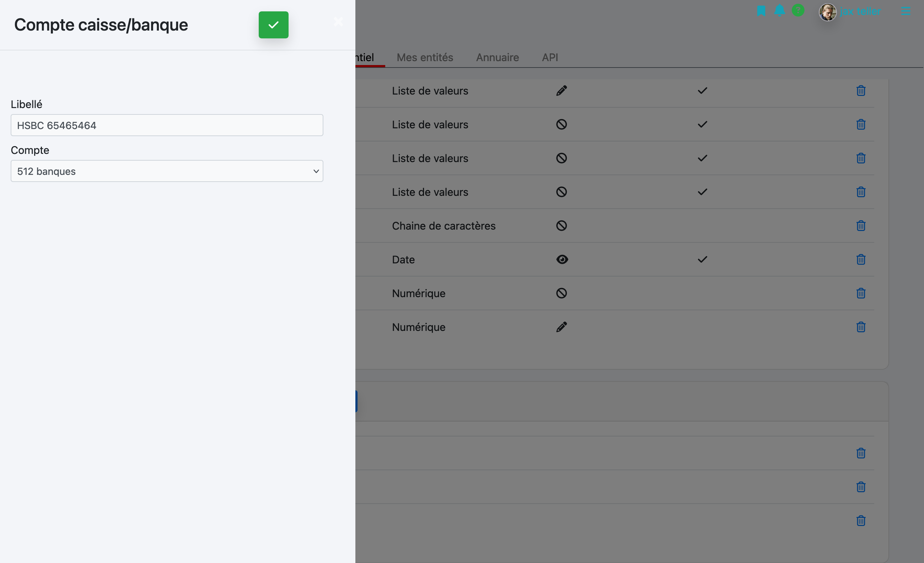Toggle checkmark on first Liste de valeurs row

pyautogui.click(x=702, y=91)
